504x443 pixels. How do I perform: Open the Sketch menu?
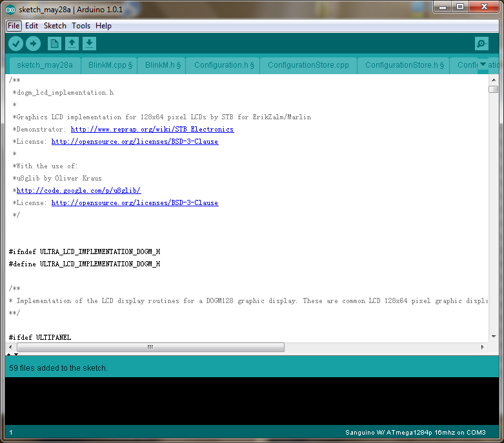(55, 26)
